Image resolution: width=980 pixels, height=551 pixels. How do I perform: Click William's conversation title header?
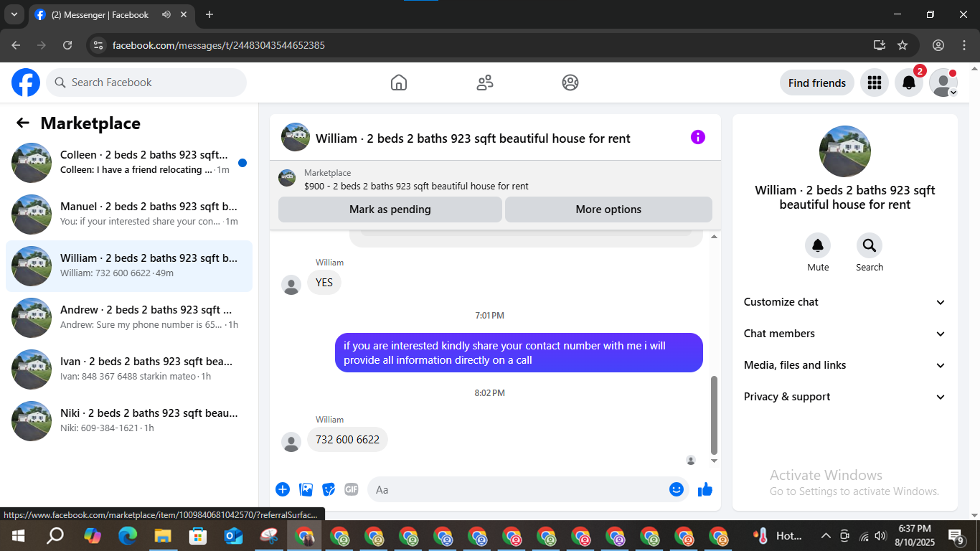click(473, 138)
